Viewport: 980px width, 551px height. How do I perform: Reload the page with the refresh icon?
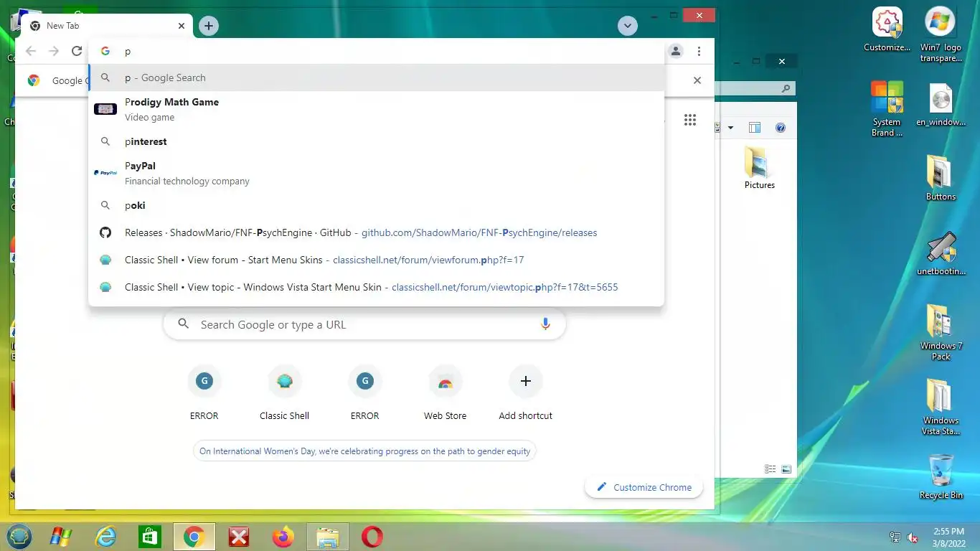(77, 51)
